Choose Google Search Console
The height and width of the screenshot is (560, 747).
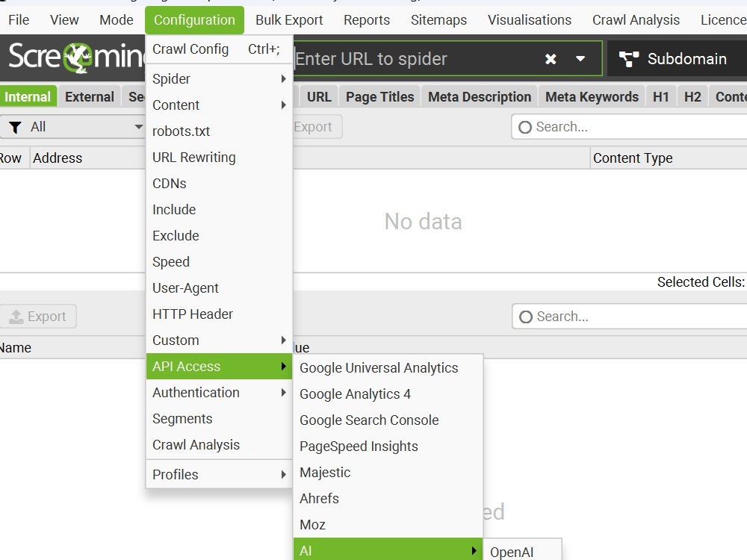click(x=388, y=420)
